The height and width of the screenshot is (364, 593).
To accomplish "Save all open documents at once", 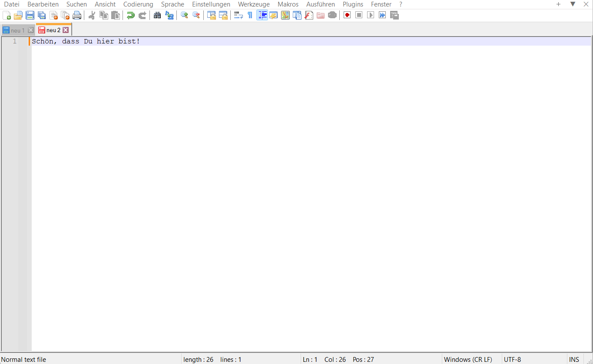I will 42,15.
